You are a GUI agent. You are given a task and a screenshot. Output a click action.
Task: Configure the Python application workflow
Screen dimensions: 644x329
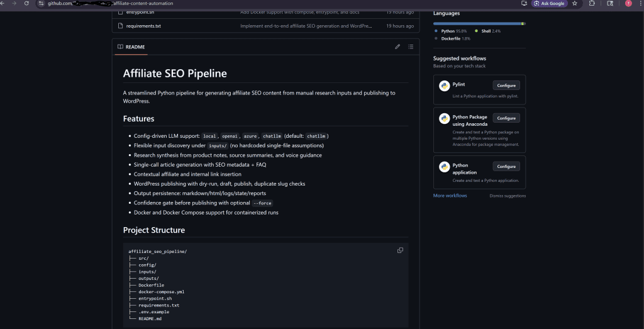[506, 166]
